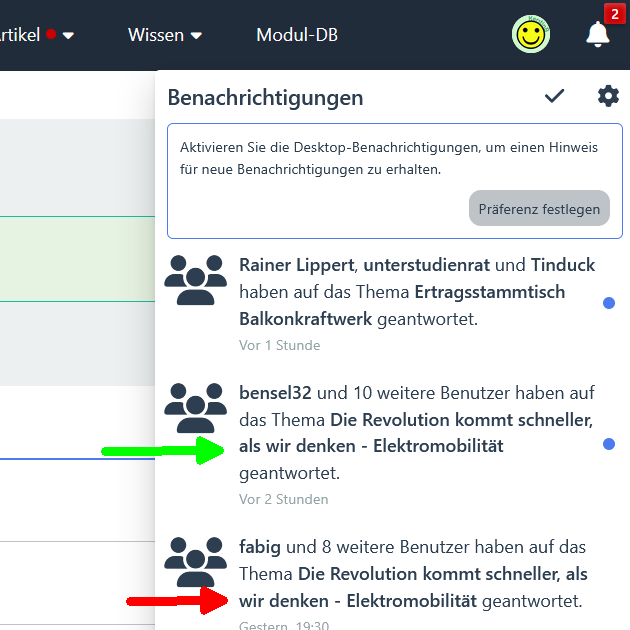Open the Modul-DB menu item
Image resolution: width=630 pixels, height=630 pixels.
[297, 35]
